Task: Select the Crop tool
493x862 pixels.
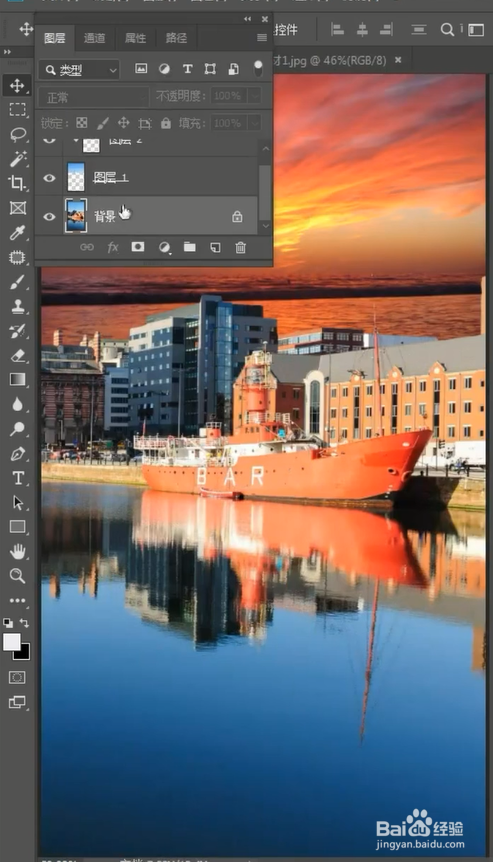Action: point(17,183)
